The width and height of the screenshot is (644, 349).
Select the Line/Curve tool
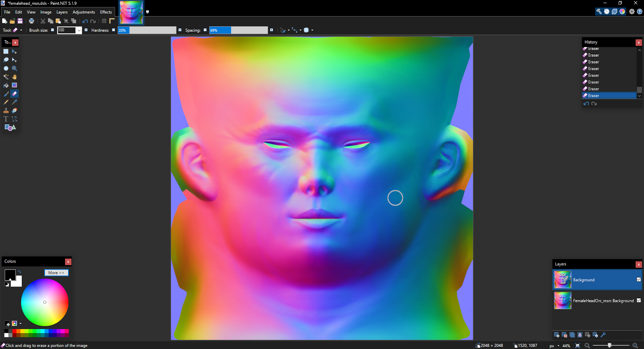(x=14, y=119)
